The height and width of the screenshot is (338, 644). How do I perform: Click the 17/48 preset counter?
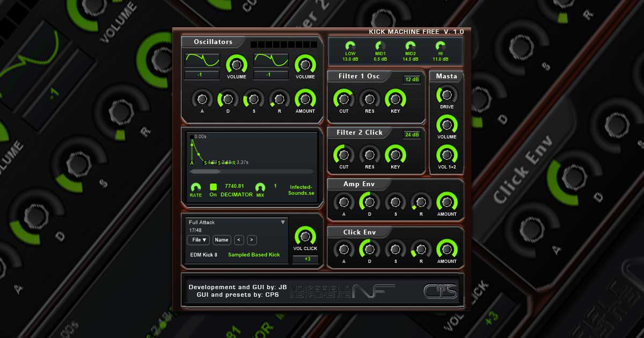click(195, 230)
